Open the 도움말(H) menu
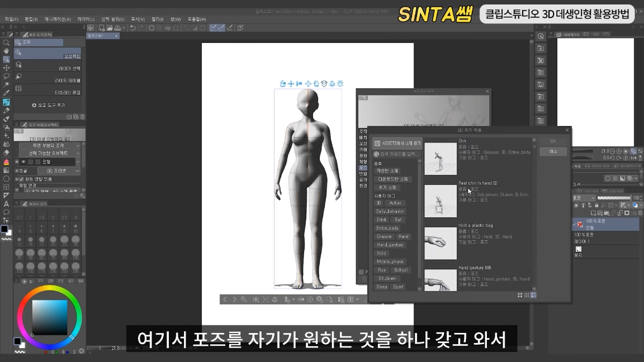 197,20
